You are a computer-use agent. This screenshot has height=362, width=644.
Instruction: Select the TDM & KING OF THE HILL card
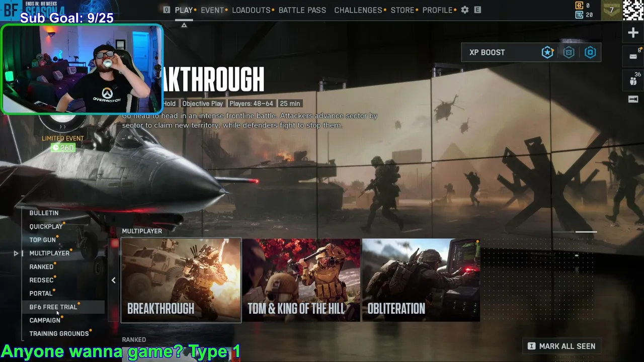coord(301,280)
